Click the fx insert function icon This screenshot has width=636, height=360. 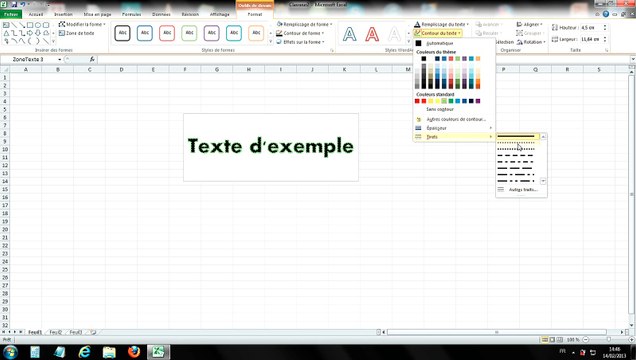(x=92, y=59)
